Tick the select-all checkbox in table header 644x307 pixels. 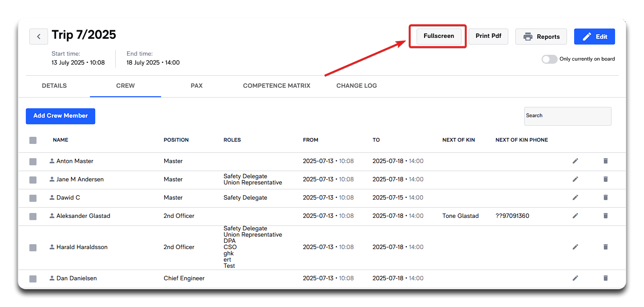(33, 140)
